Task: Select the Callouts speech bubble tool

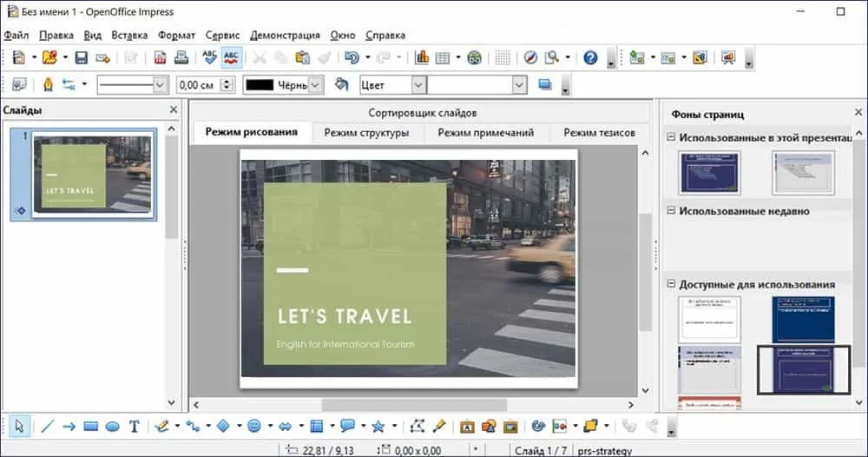Action: pyautogui.click(x=348, y=426)
